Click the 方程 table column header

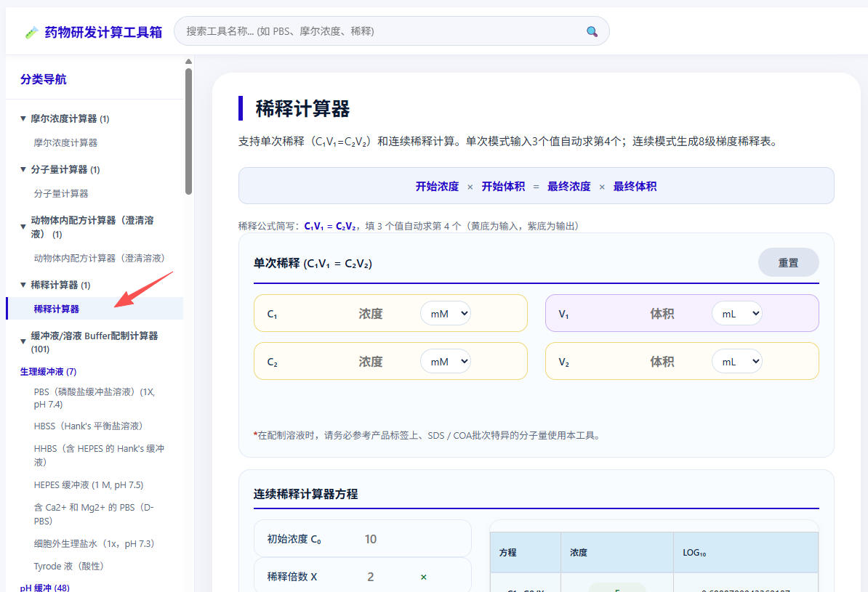526,552
